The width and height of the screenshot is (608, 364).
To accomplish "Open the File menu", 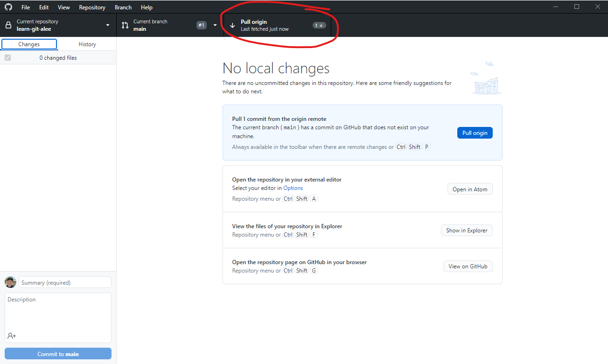I will 26,7.
